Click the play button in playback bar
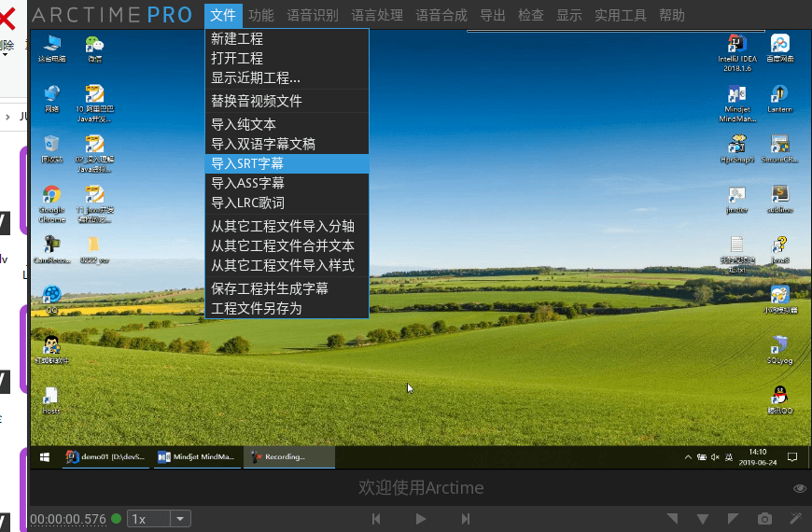The image size is (812, 532). point(421,519)
